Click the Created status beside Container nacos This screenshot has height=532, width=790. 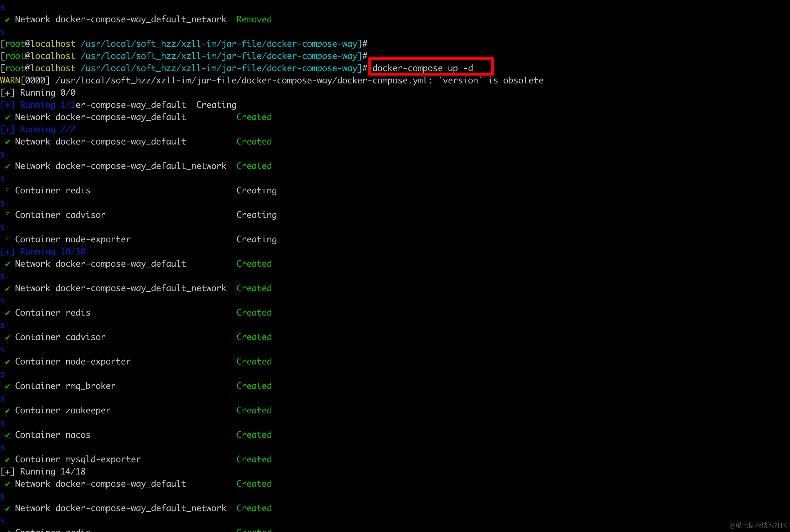[x=254, y=435]
